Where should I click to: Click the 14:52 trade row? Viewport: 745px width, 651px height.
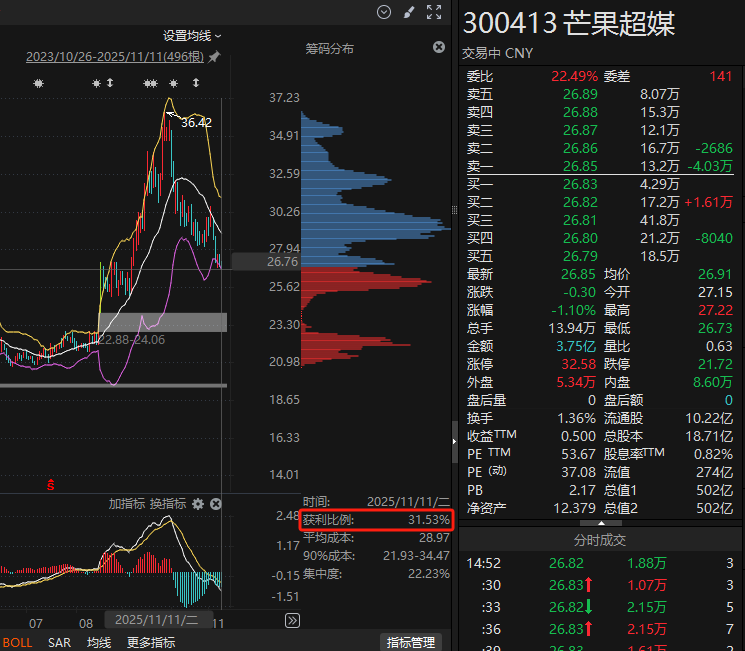[x=600, y=563]
